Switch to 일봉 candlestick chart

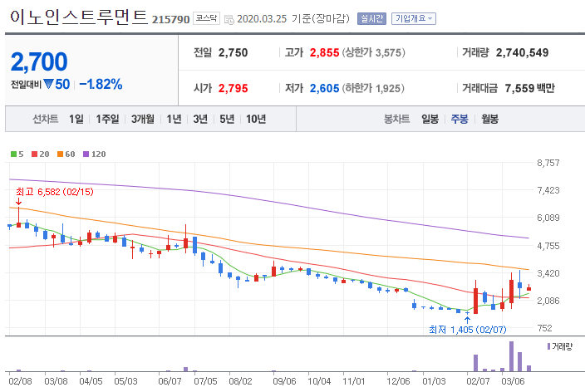click(x=430, y=119)
